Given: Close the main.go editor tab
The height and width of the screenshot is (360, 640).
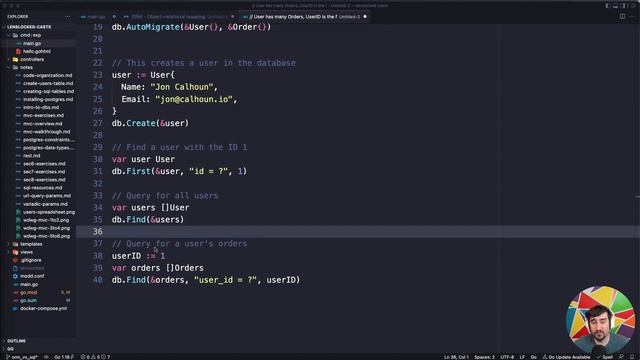Looking at the screenshot, I should [x=114, y=17].
